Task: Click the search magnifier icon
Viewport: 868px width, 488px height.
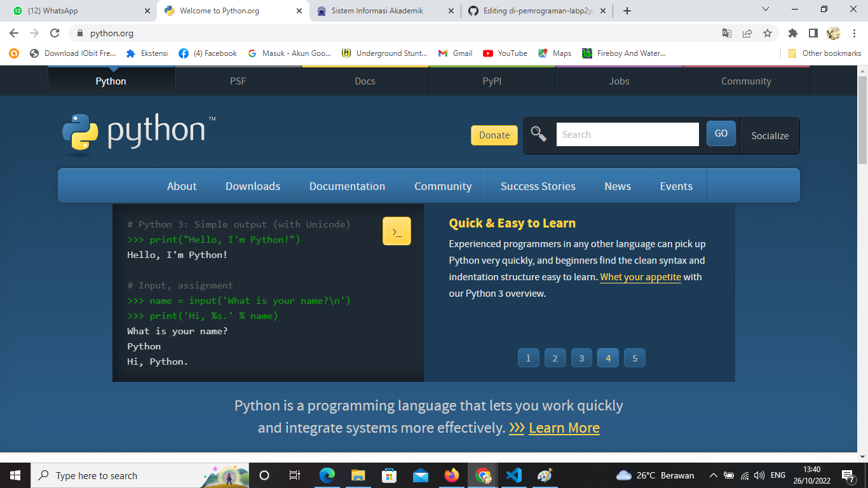Action: (x=539, y=134)
